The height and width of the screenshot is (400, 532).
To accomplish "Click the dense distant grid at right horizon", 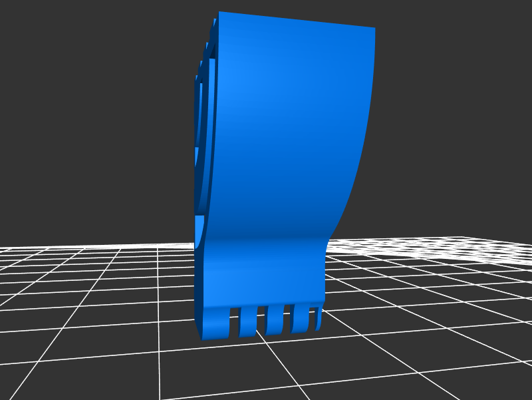I will click(x=465, y=246).
